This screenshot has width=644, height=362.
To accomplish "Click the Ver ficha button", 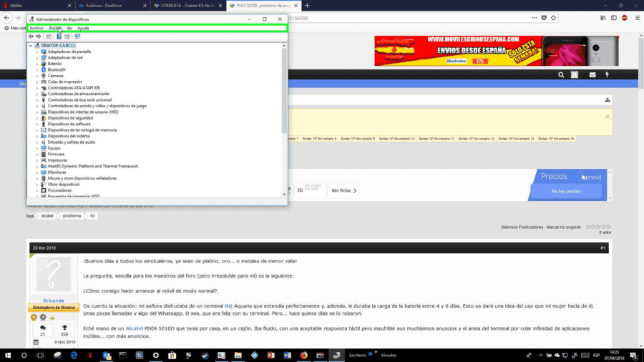I will [x=343, y=190].
